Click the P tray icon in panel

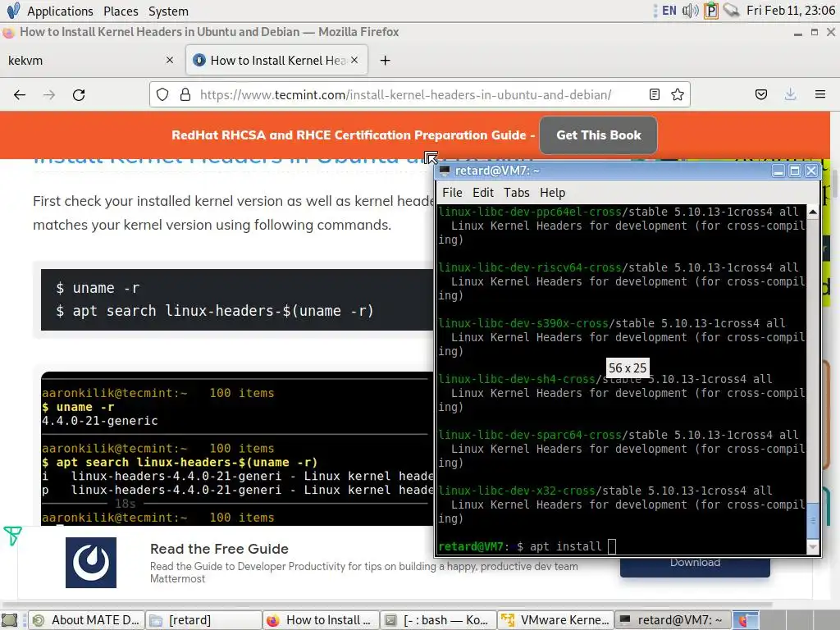[x=711, y=10]
